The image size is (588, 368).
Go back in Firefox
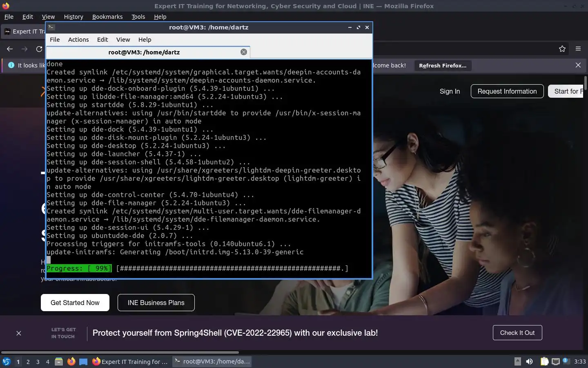pos(10,49)
